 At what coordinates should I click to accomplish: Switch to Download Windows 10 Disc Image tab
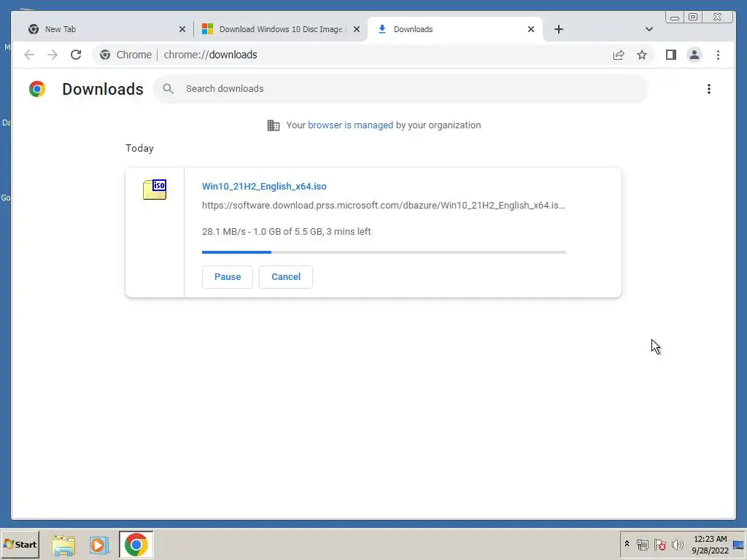[281, 29]
